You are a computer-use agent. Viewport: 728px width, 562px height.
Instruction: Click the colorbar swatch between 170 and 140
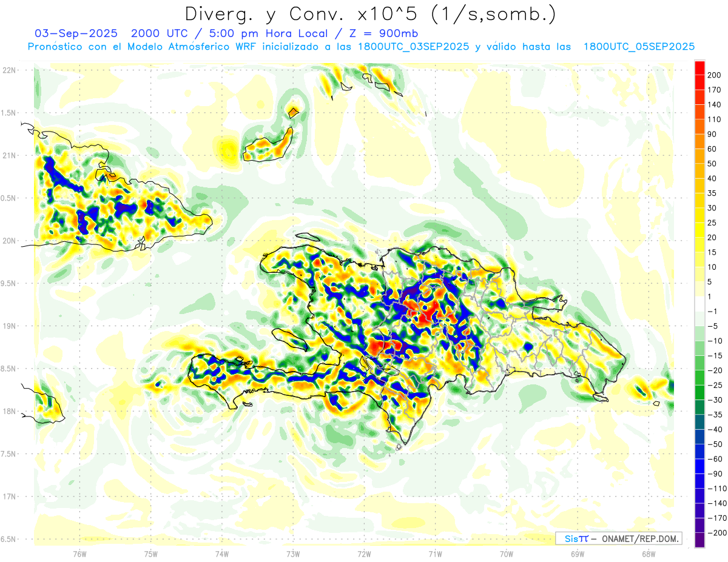(x=699, y=98)
